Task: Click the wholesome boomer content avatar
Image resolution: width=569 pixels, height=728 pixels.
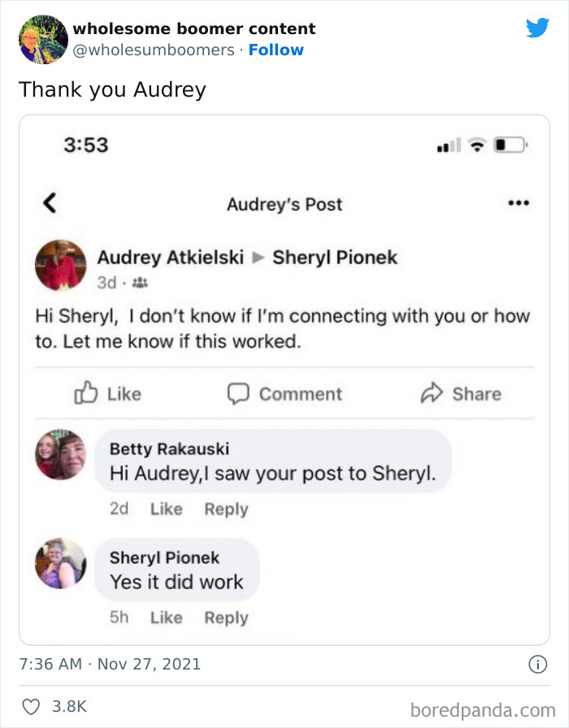Action: pyautogui.click(x=42, y=39)
